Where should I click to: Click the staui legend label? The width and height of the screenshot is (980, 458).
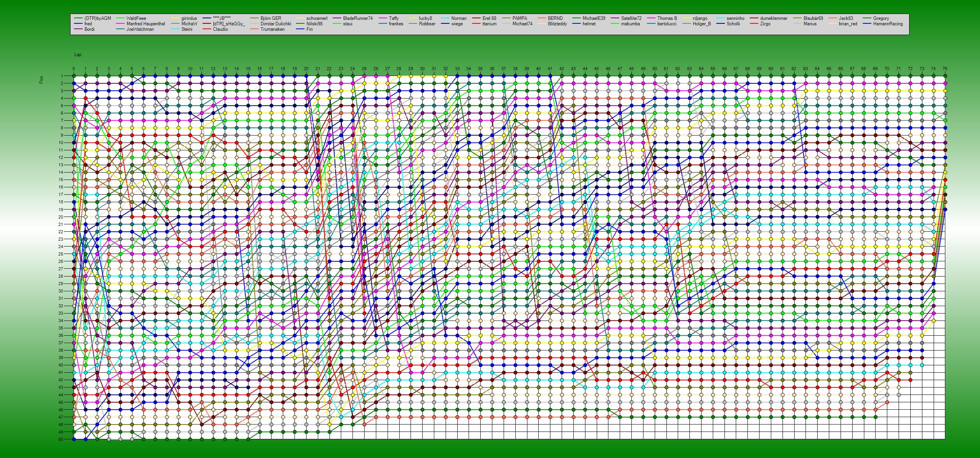point(347,24)
